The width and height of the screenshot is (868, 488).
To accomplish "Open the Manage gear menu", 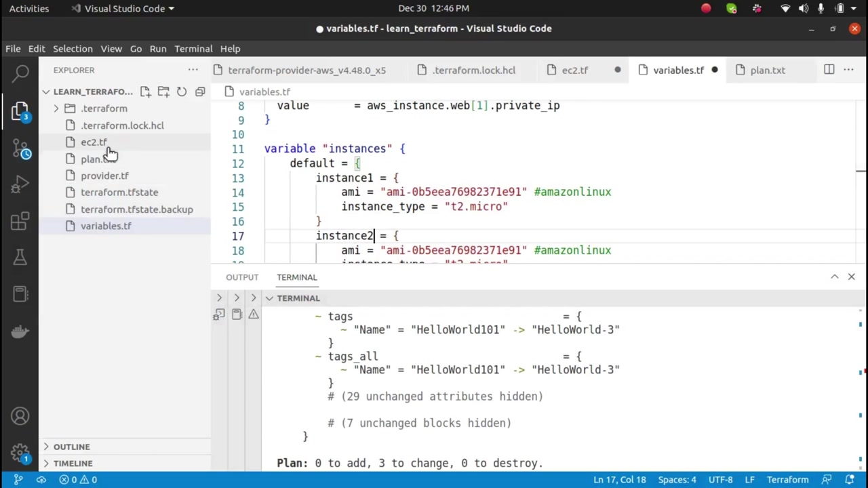I will 20,453.
